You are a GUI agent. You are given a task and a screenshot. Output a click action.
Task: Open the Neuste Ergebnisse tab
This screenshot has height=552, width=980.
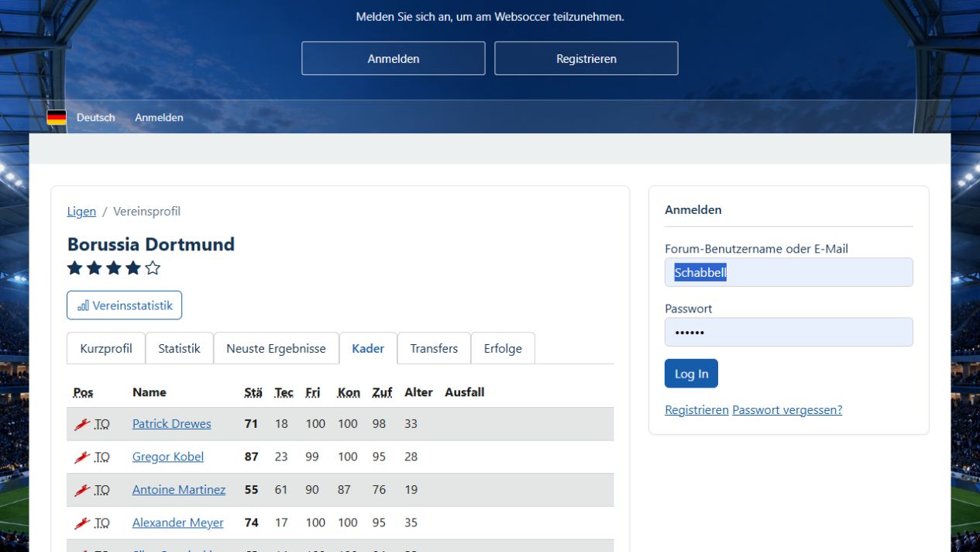[x=276, y=349]
